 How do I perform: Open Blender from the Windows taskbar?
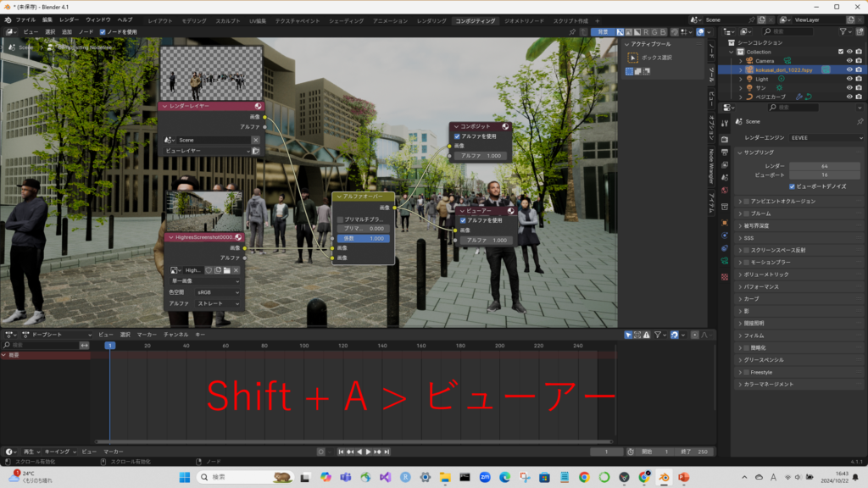tap(665, 477)
